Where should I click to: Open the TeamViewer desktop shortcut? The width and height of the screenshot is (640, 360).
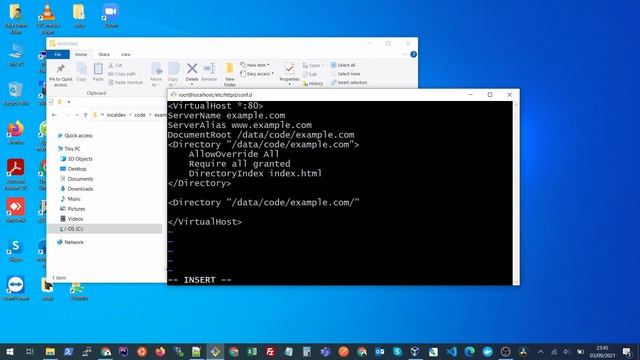coord(16,288)
